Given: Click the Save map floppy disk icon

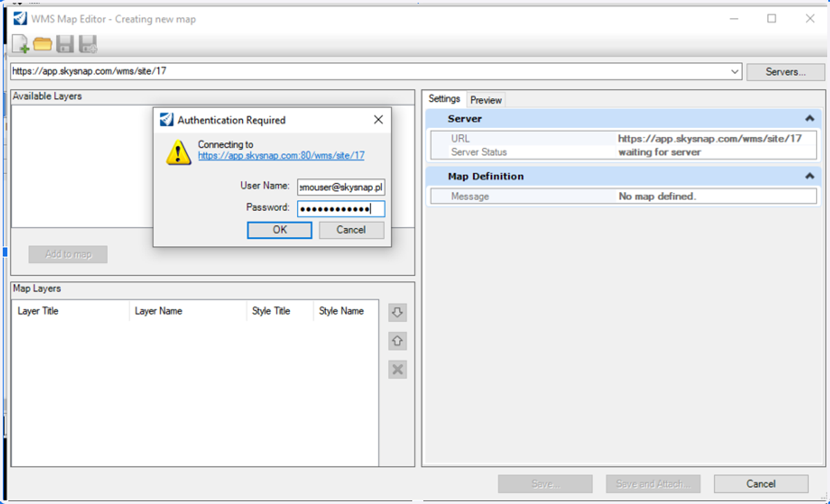Looking at the screenshot, I should (x=65, y=44).
